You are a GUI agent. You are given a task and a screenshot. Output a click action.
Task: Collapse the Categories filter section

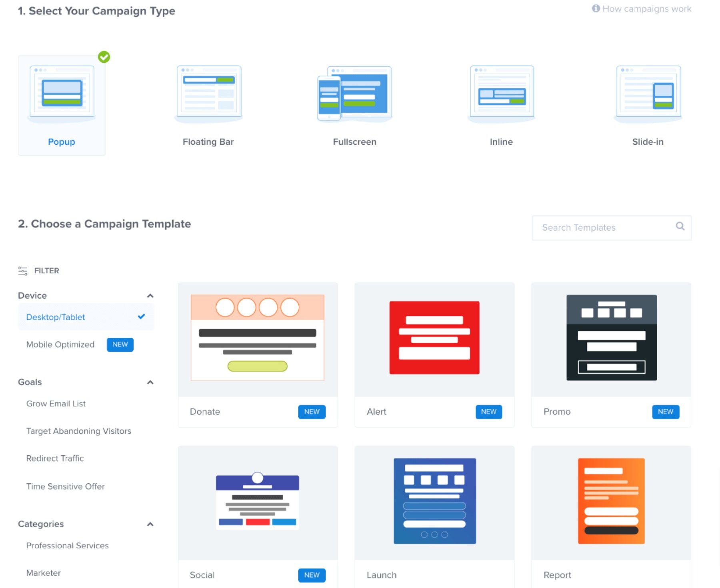pos(150,524)
